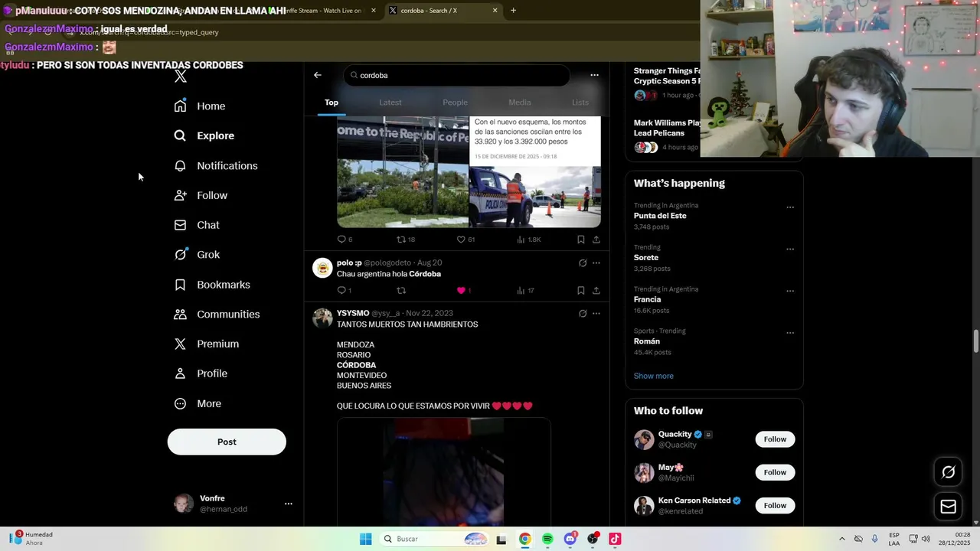Open account options for Vonfre

click(289, 504)
